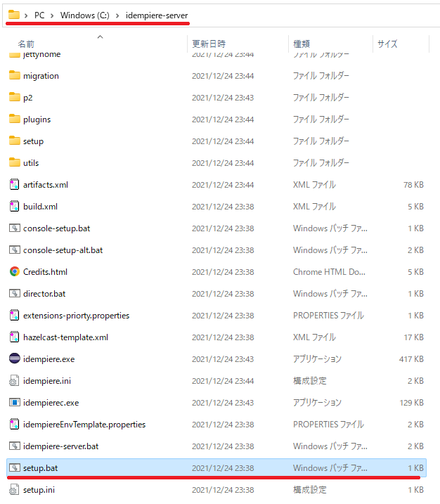Select idempierec.exe file name
The height and width of the screenshot is (504, 440).
click(51, 403)
